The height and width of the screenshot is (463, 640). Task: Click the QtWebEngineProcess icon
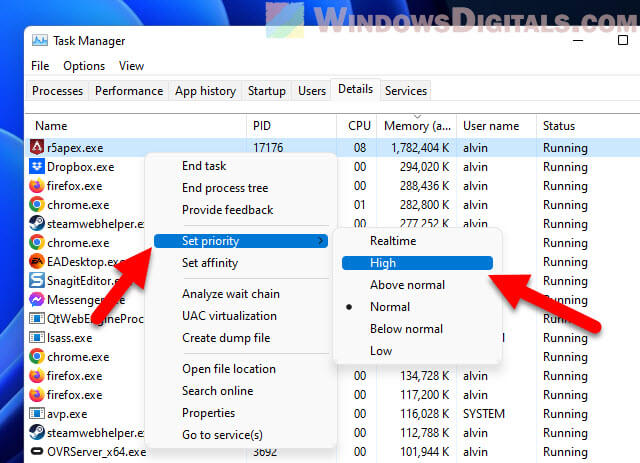(x=37, y=318)
